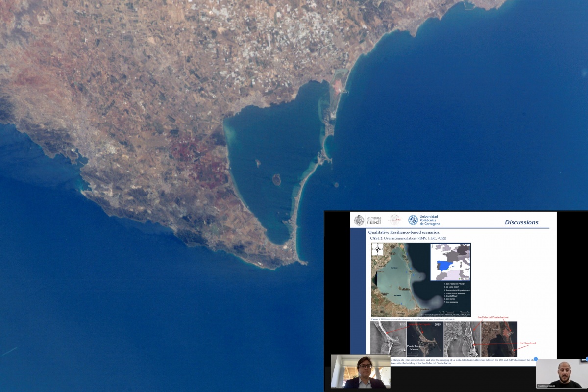Select the 2019 San Pedro salt-flats aerial photo
This screenshot has height=392, width=588.
499,338
